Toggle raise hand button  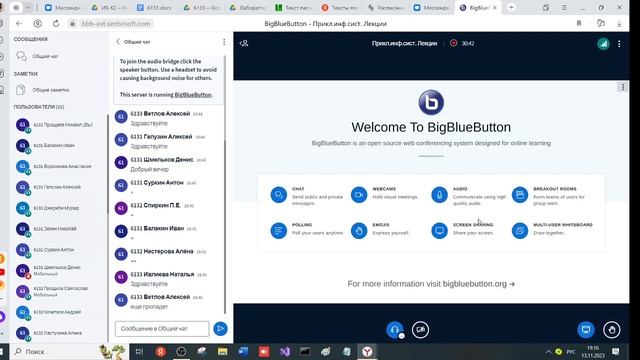click(611, 329)
